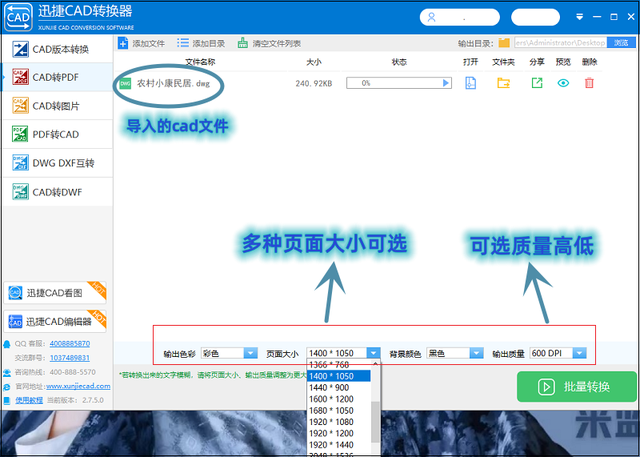Click the green share icon in file row

537,83
